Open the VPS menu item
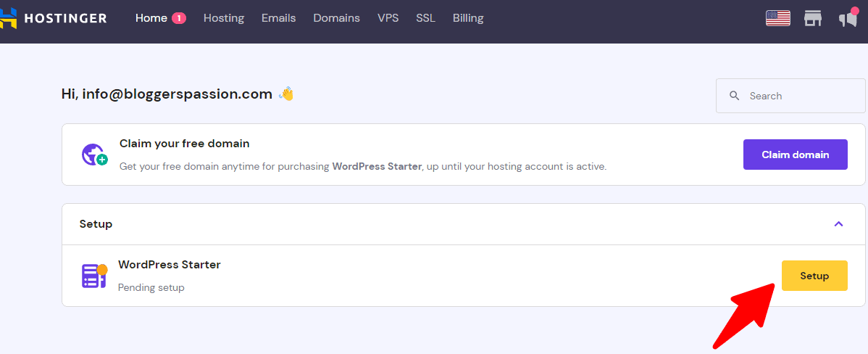 [x=388, y=18]
